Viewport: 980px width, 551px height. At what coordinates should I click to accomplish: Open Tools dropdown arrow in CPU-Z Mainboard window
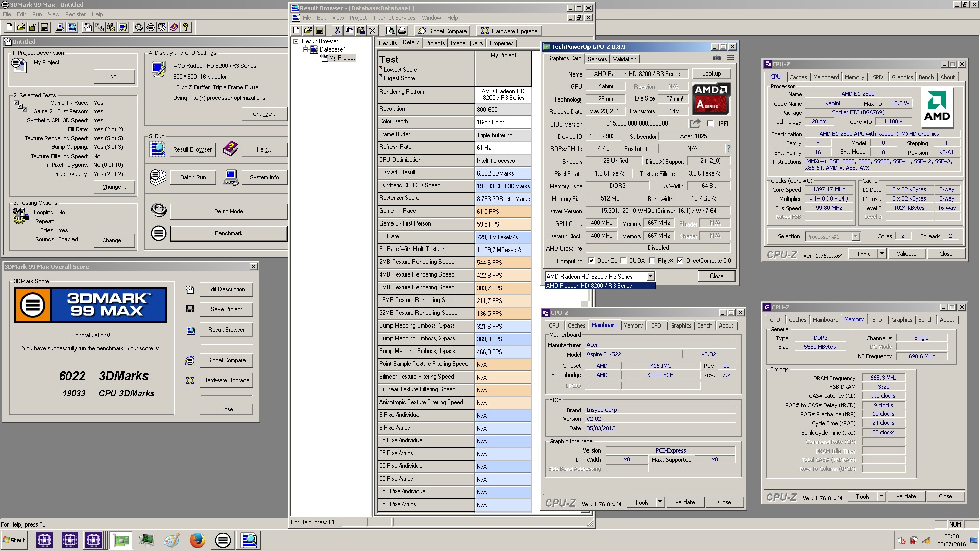point(659,502)
